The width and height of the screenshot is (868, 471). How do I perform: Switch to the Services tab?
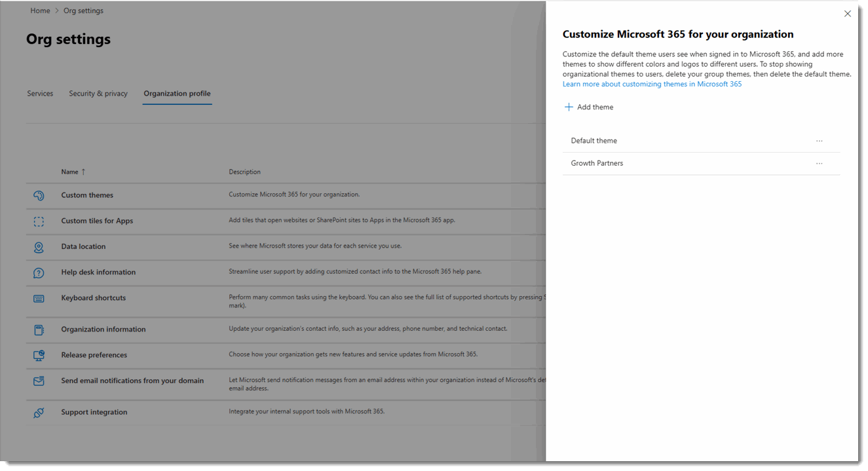[x=40, y=94]
